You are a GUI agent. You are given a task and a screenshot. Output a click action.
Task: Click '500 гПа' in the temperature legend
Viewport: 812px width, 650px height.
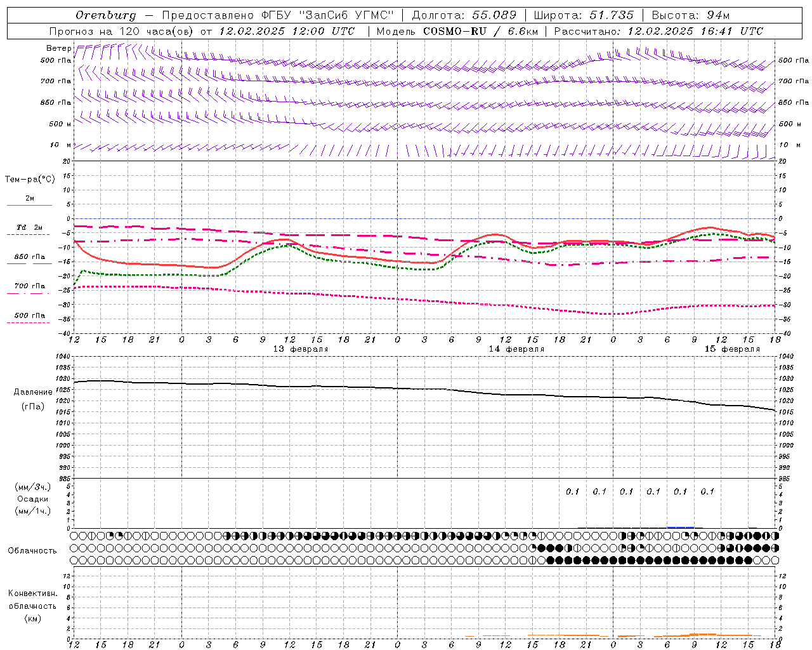[29, 315]
